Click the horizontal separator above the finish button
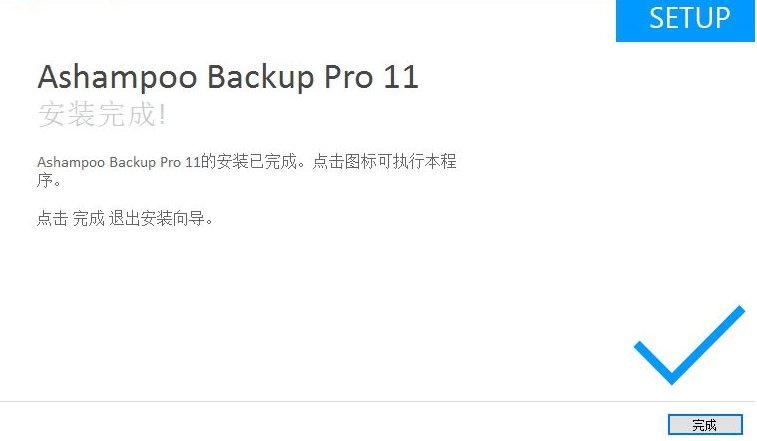Screen dimensions: 757x441 tap(378, 401)
